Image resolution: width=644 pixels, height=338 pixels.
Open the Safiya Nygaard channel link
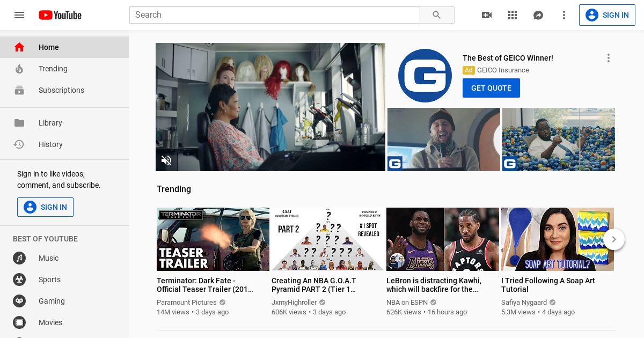(524, 303)
